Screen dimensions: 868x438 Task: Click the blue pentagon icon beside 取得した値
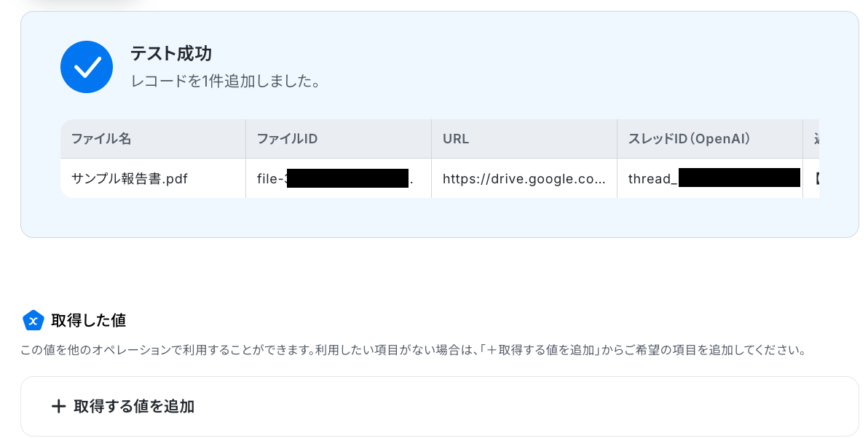click(33, 320)
